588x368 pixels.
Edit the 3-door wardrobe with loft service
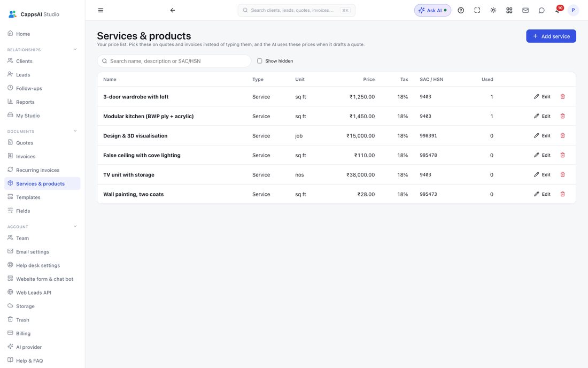coord(542,97)
